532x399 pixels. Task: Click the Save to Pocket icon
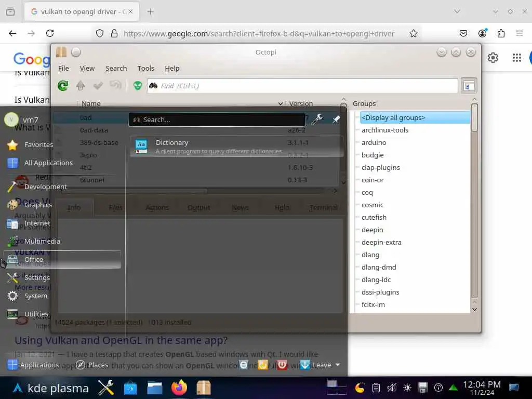tap(463, 33)
